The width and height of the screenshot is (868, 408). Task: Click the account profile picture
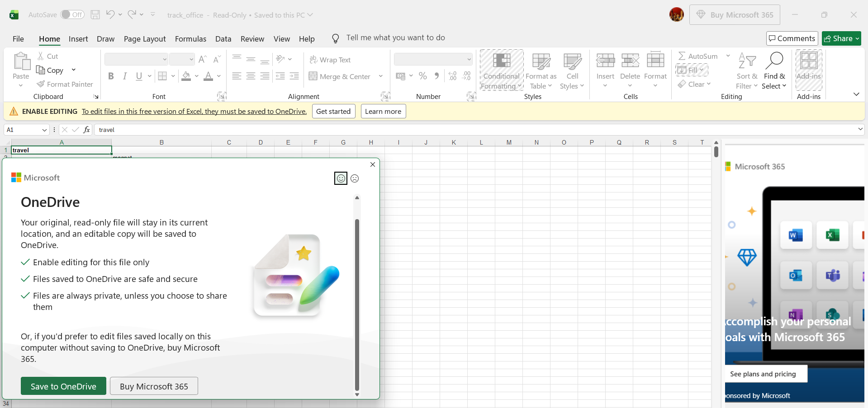(677, 14)
